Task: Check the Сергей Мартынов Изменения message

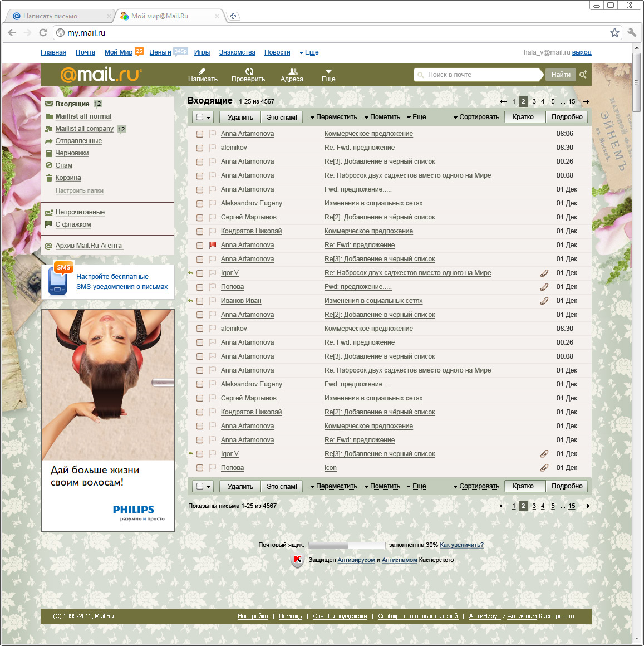Action: coord(200,398)
